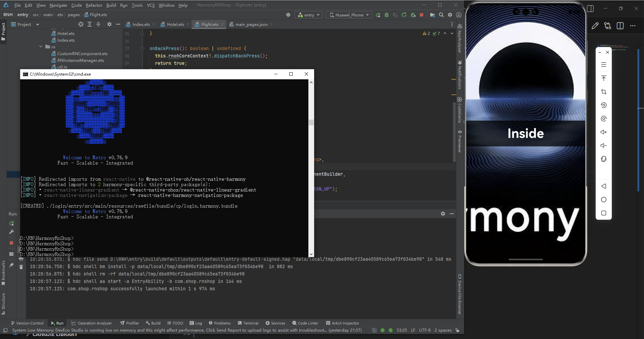Open the emulator toolbar hamburger menu
Viewport: 644px width, 339px height.
(x=604, y=65)
